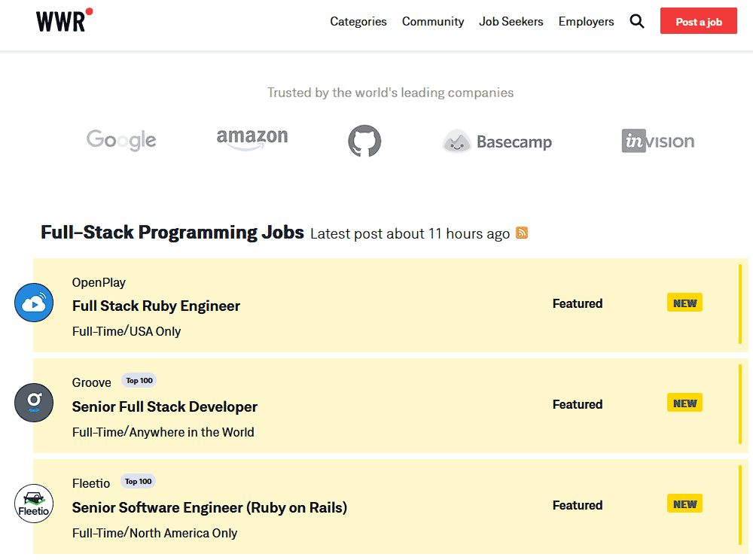Viewport: 753px width, 560px height.
Task: Open the Community menu
Action: [x=433, y=22]
